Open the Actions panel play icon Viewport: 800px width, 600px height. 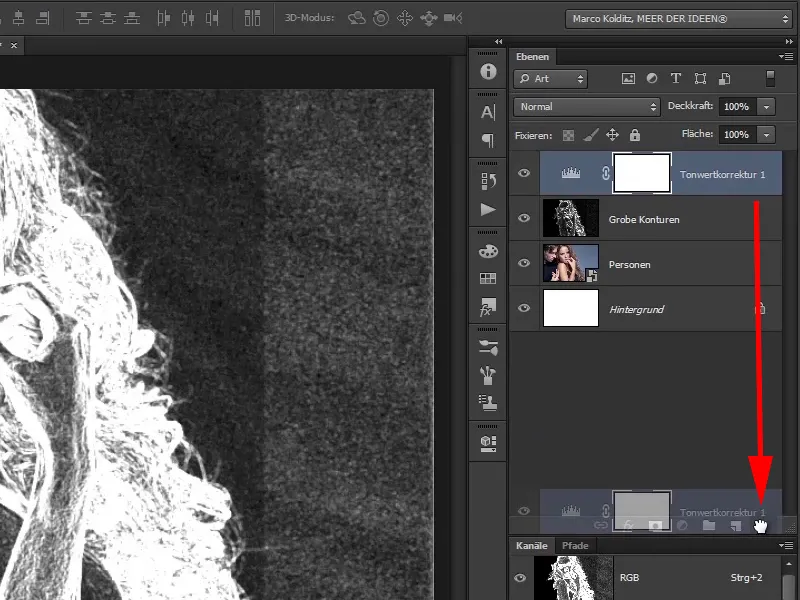[x=488, y=209]
